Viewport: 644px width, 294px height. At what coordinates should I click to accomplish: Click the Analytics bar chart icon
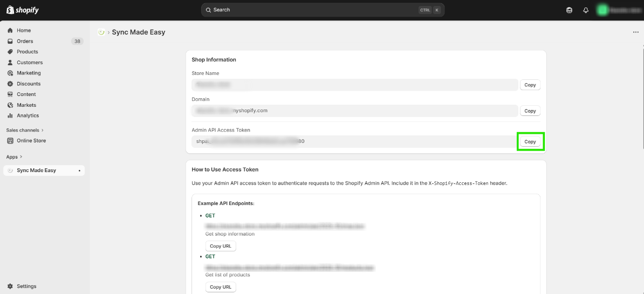[10, 115]
